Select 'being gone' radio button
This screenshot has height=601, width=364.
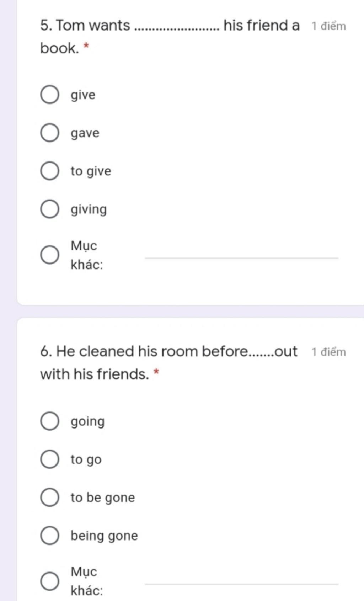click(49, 536)
